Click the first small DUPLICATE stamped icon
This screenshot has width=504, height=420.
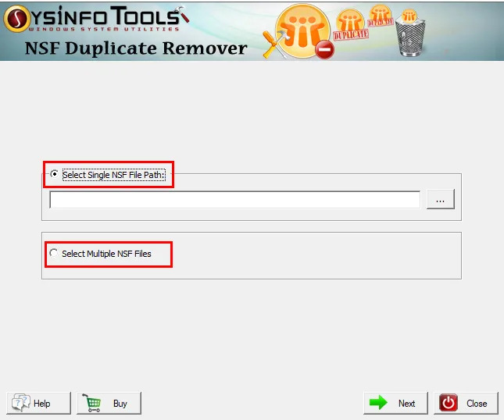[x=350, y=25]
